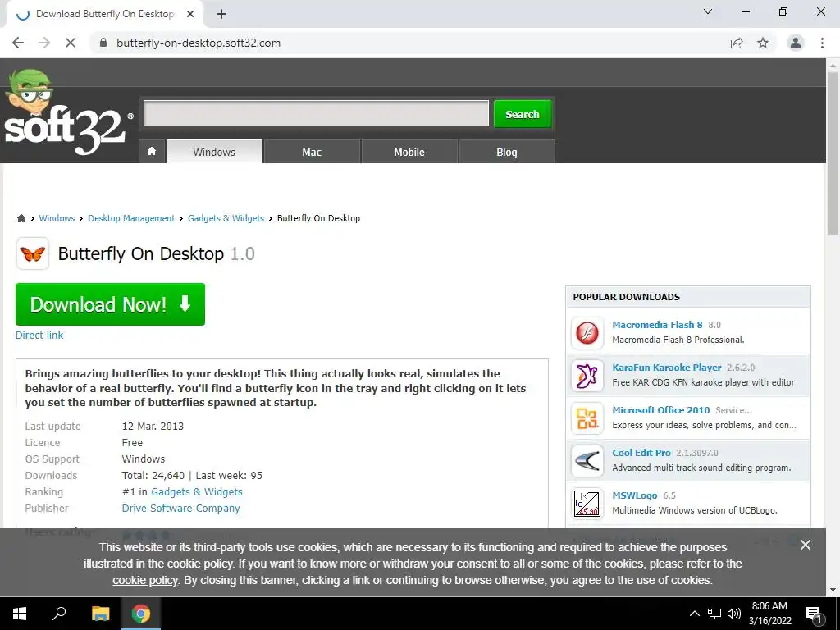Image resolution: width=840 pixels, height=630 pixels.
Task: Open Macromedia Flash 8 icon
Action: pos(587,333)
